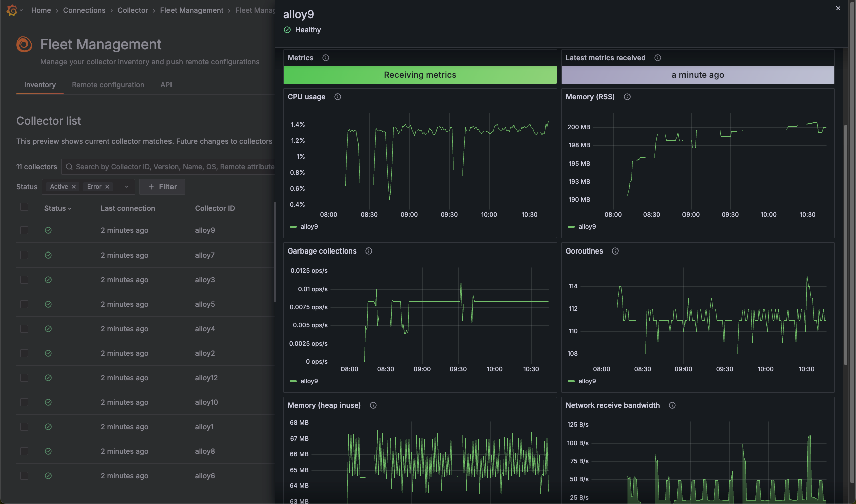Click the info icon on the Metrics panel
The height and width of the screenshot is (504, 856).
click(x=326, y=58)
